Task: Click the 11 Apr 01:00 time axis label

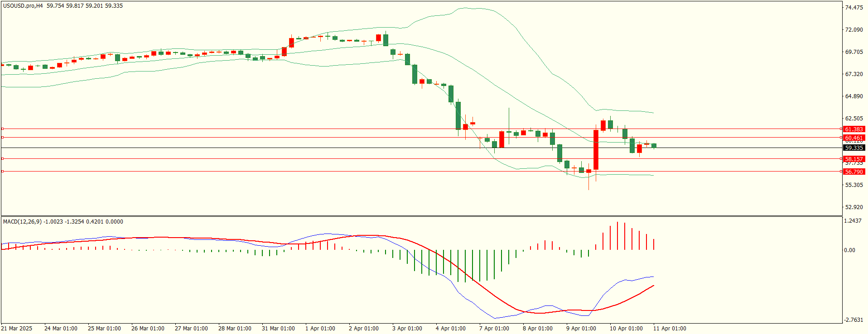Action: [670, 329]
